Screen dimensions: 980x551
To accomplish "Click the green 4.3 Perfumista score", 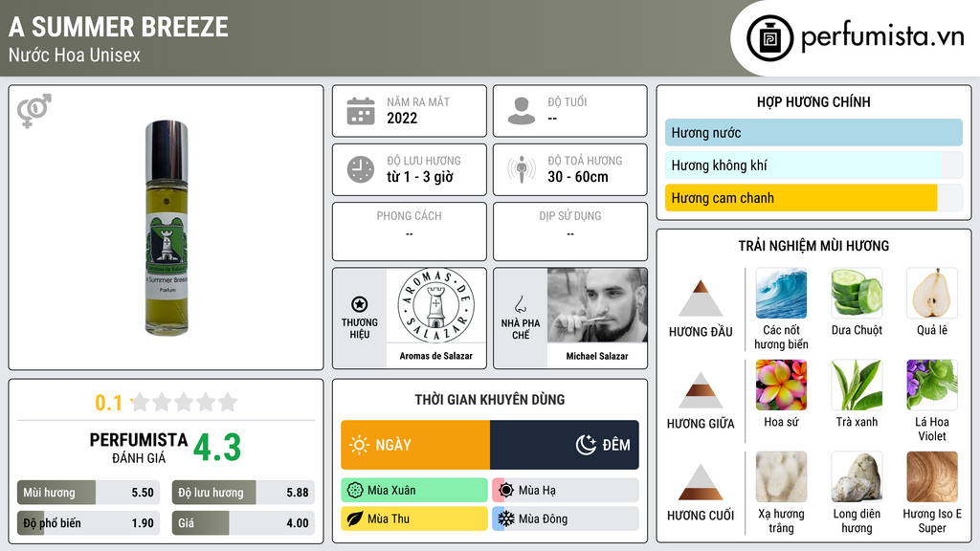I will pos(217,448).
